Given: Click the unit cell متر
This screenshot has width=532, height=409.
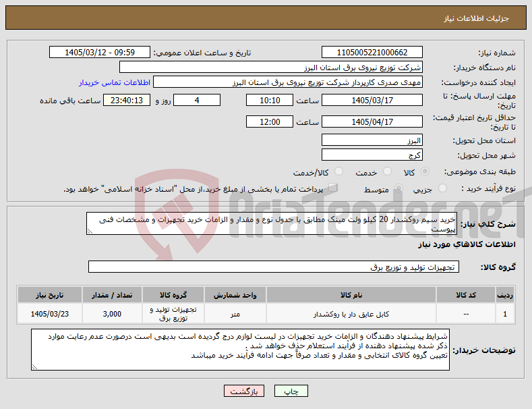Looking at the screenshot, I should (235, 314).
